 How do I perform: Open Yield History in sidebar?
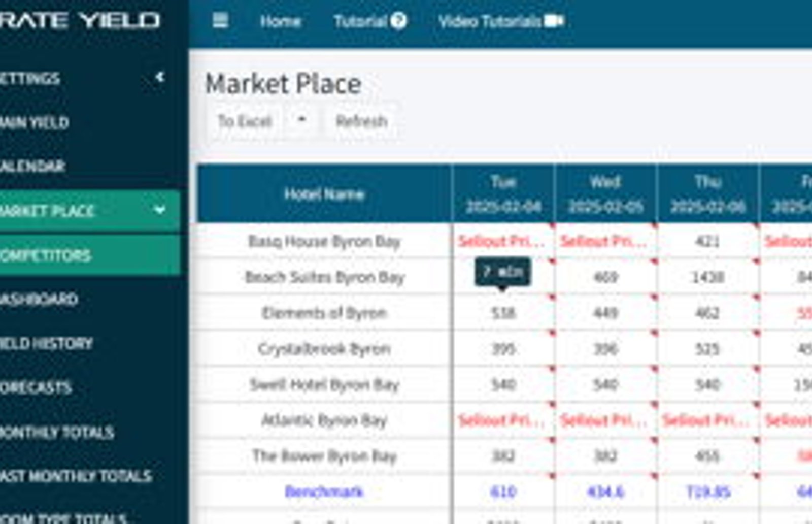pyautogui.click(x=46, y=343)
